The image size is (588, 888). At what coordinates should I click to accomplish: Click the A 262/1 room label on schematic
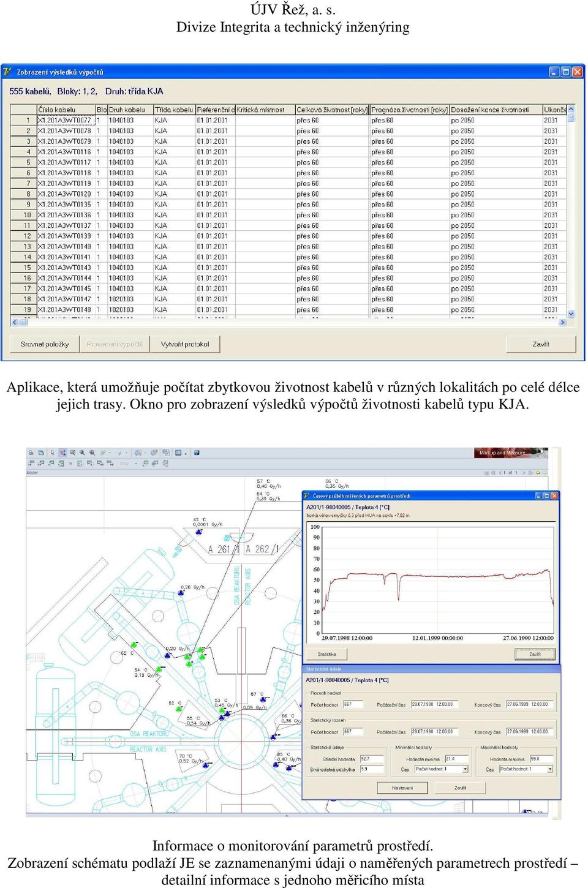pyautogui.click(x=262, y=549)
